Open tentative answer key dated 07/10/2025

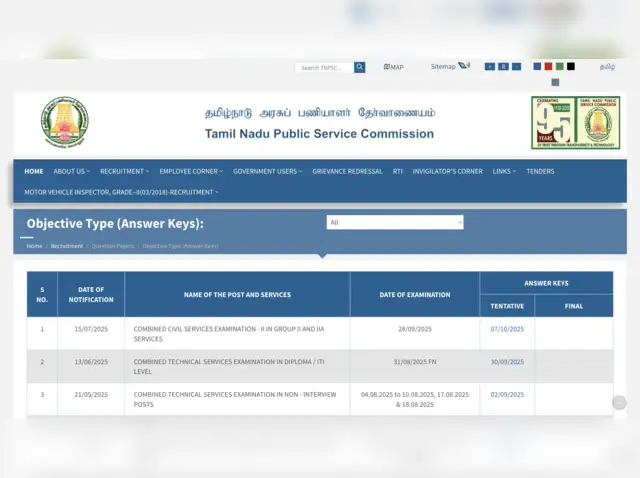tap(507, 329)
